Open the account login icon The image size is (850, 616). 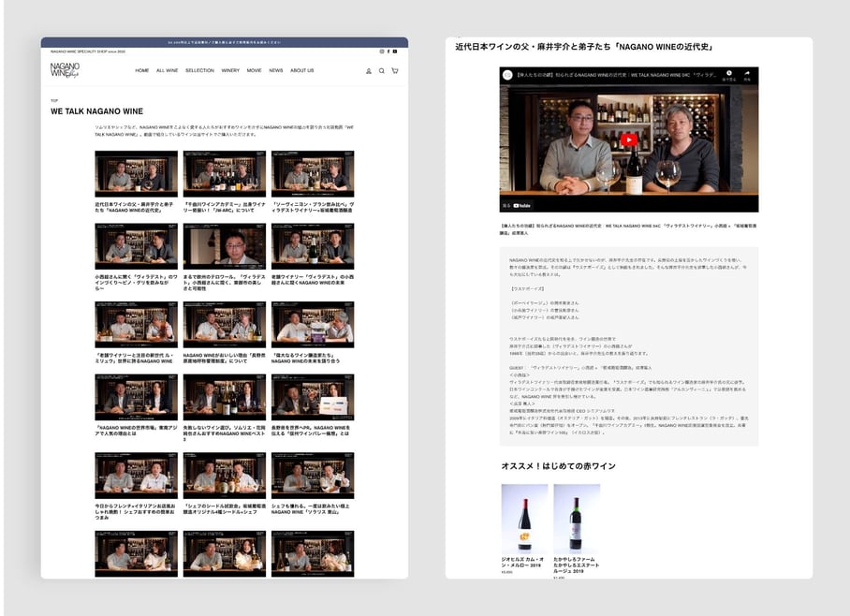tap(369, 71)
